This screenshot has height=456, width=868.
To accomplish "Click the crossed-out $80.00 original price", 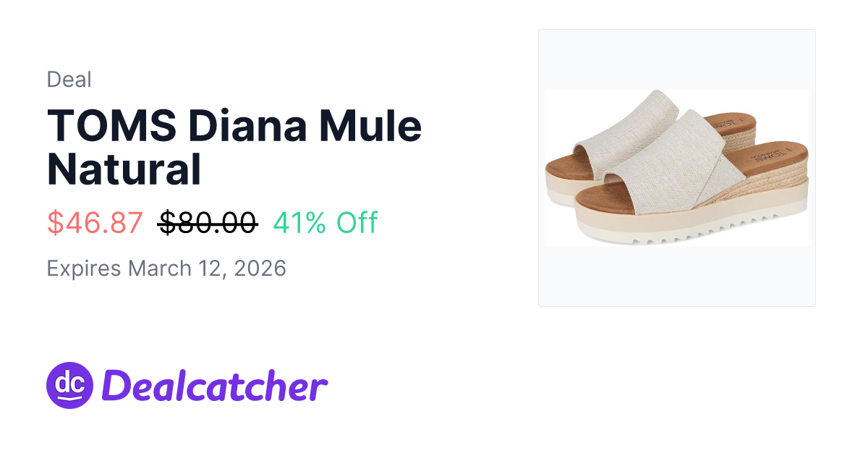I will click(x=208, y=223).
